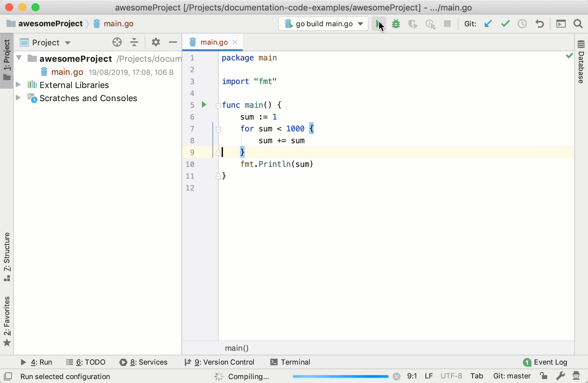
Task: Toggle read-only lock icon in status bar
Action: 543,376
